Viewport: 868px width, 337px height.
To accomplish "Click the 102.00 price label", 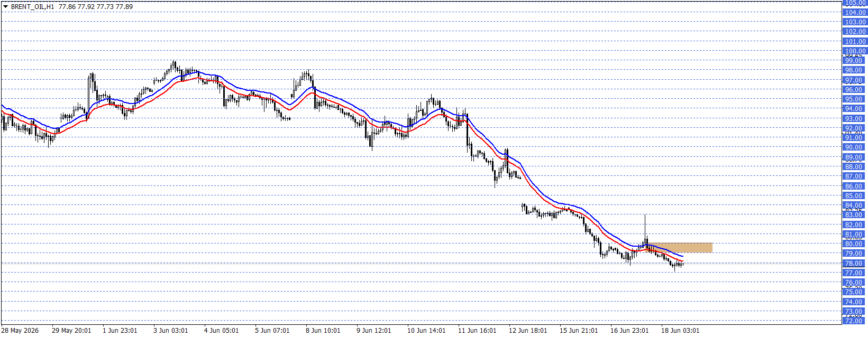I will coord(855,32).
